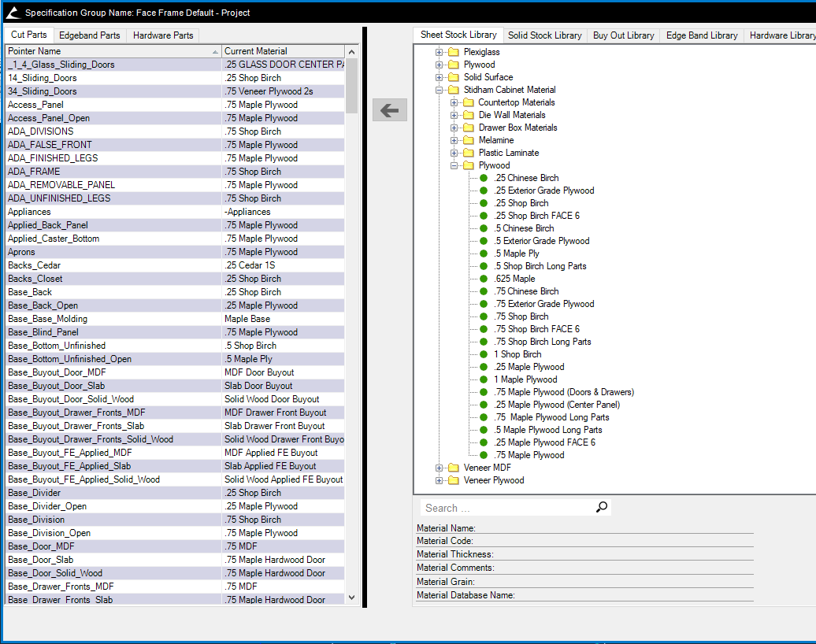Select .75 Shop Birch FACE 6 material

tap(536, 329)
